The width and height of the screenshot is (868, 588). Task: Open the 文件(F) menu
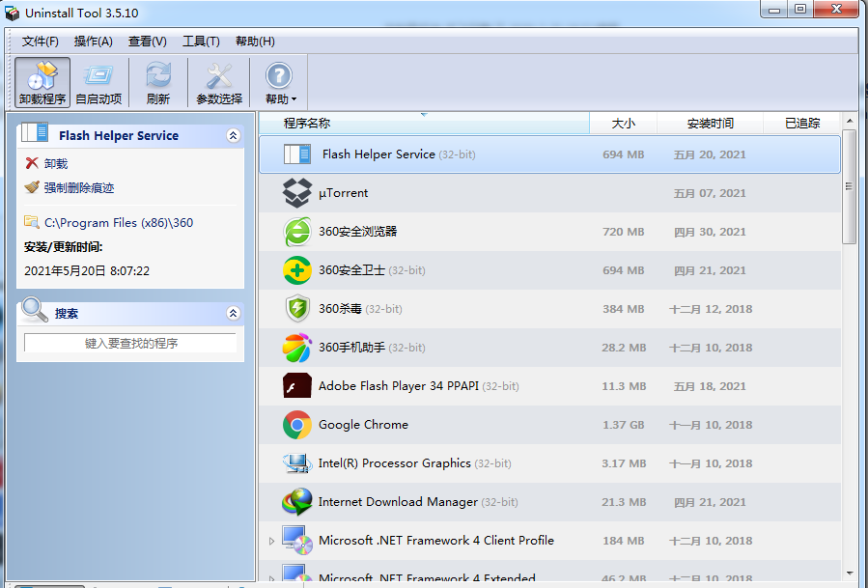pyautogui.click(x=40, y=42)
